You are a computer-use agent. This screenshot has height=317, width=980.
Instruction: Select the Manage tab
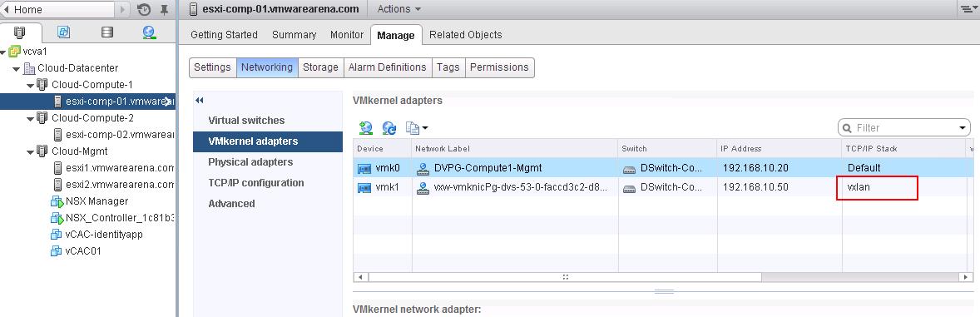pyautogui.click(x=396, y=36)
